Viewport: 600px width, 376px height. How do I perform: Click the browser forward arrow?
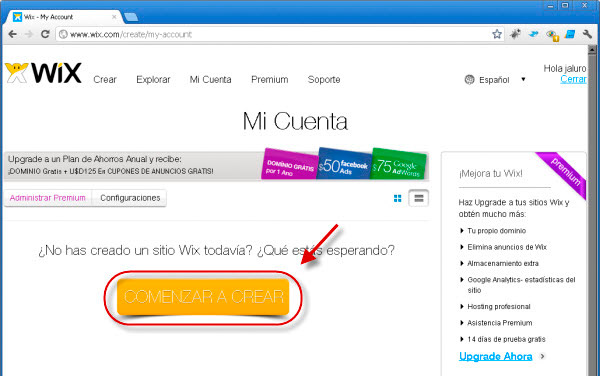(29, 34)
